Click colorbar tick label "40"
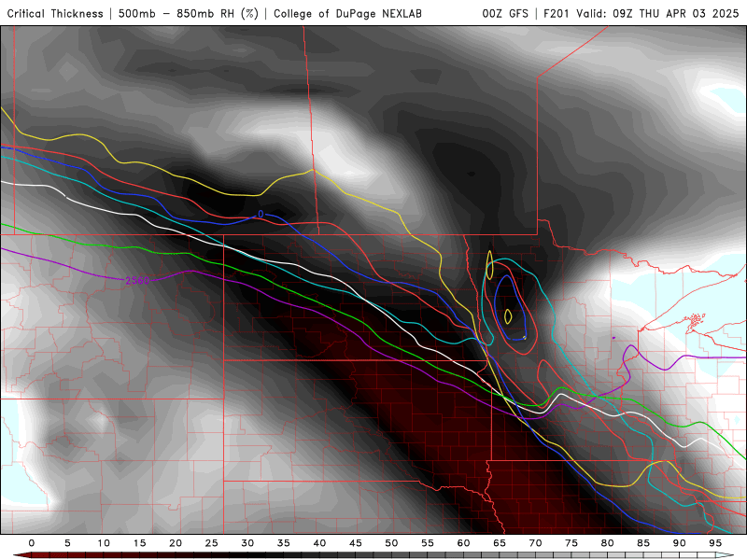The width and height of the screenshot is (747, 560). pyautogui.click(x=319, y=543)
